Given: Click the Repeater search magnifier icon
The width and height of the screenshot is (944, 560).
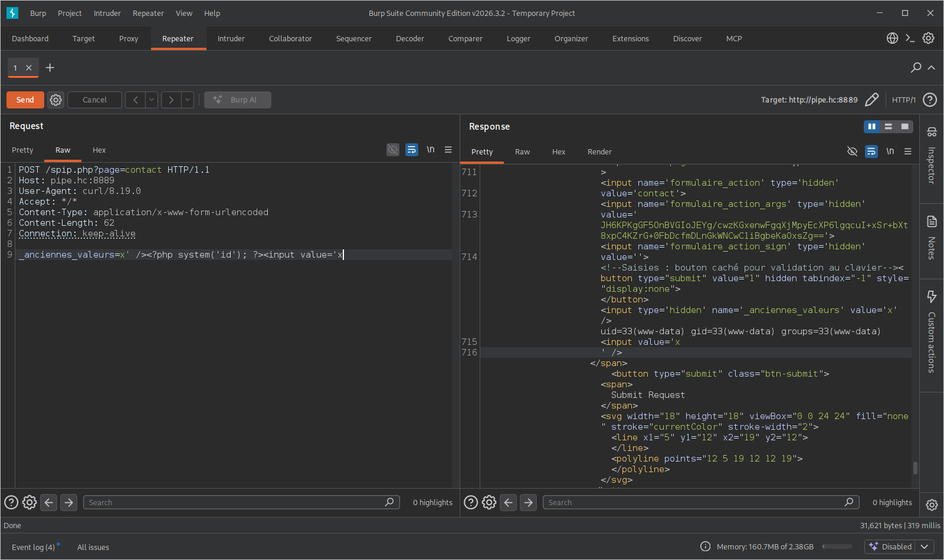Looking at the screenshot, I should point(916,68).
